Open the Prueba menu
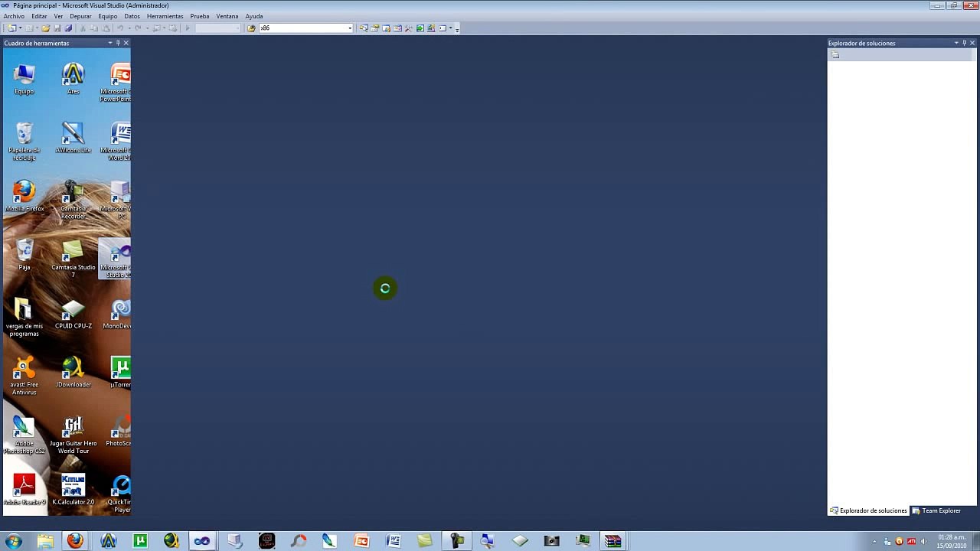 [x=200, y=16]
